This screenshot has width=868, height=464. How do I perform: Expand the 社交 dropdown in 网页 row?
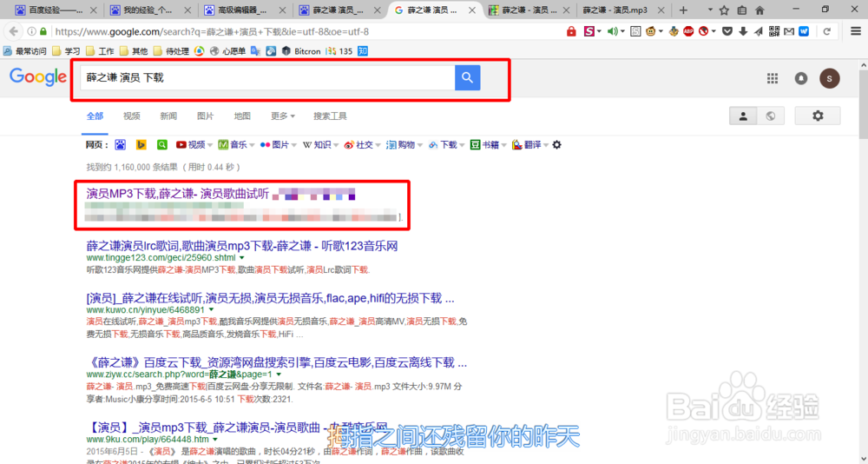[x=378, y=145]
